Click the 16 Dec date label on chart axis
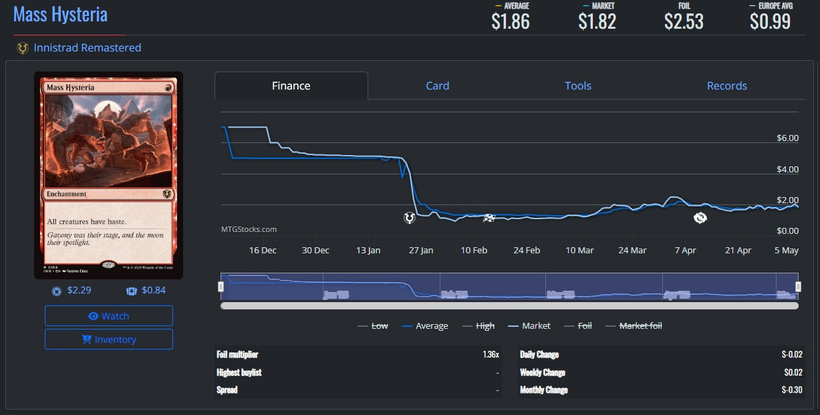Screen dimensions: 820x415 pos(263,250)
